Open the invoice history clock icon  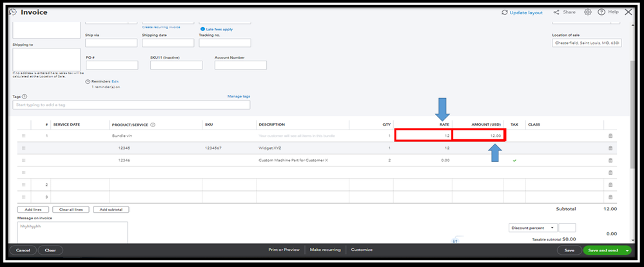[12, 12]
